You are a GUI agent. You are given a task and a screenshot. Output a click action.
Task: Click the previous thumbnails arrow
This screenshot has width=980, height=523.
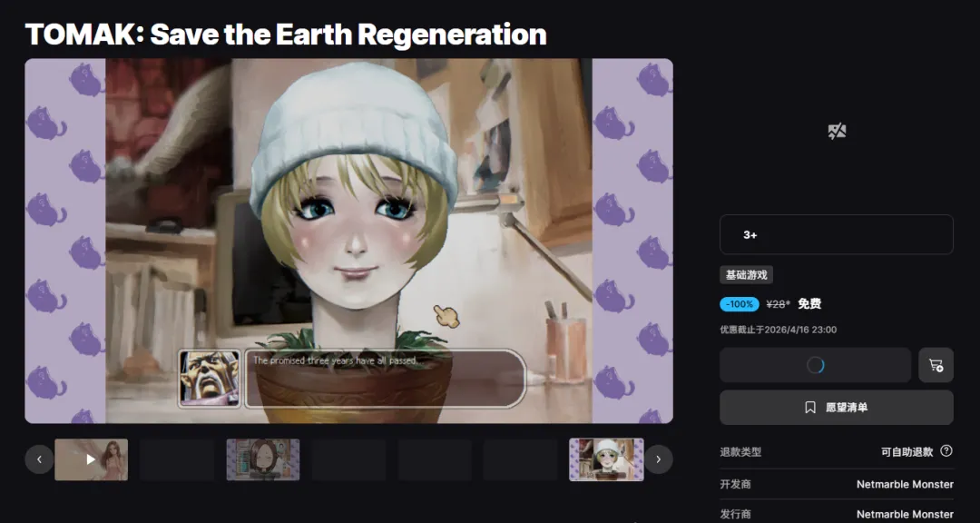point(39,459)
